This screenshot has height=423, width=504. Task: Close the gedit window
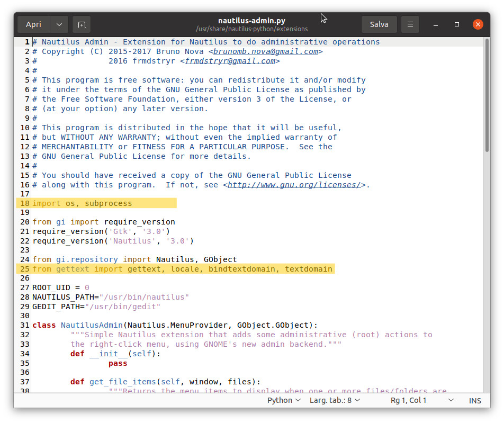(x=478, y=24)
